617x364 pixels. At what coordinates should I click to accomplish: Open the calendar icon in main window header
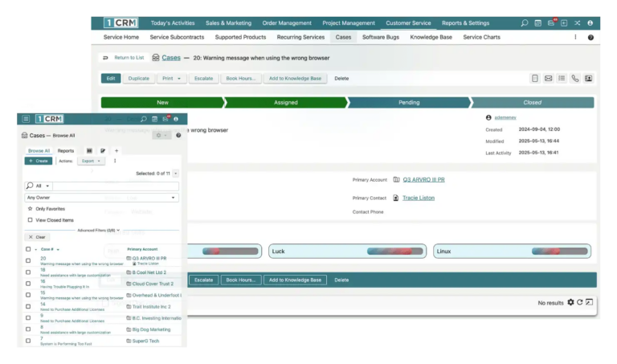pyautogui.click(x=538, y=23)
